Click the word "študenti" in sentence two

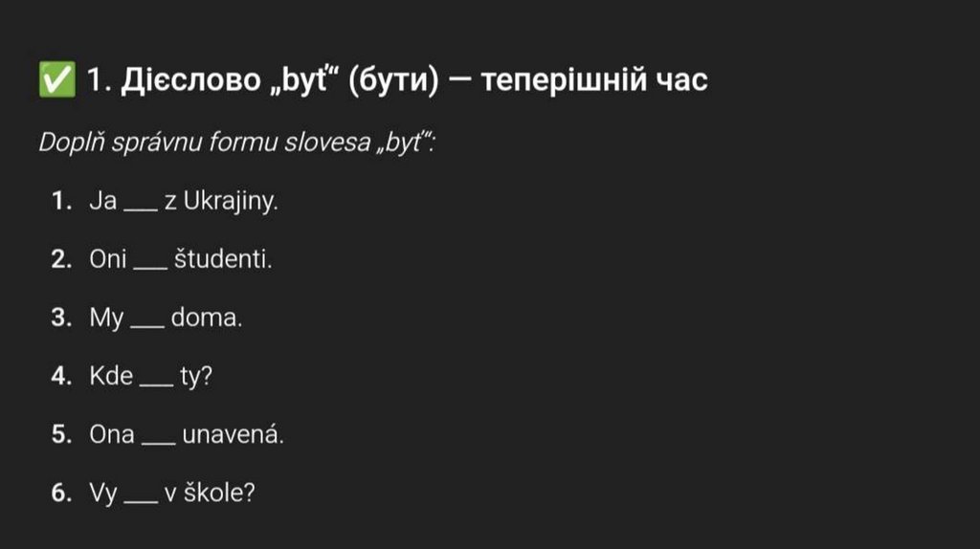tap(223, 260)
